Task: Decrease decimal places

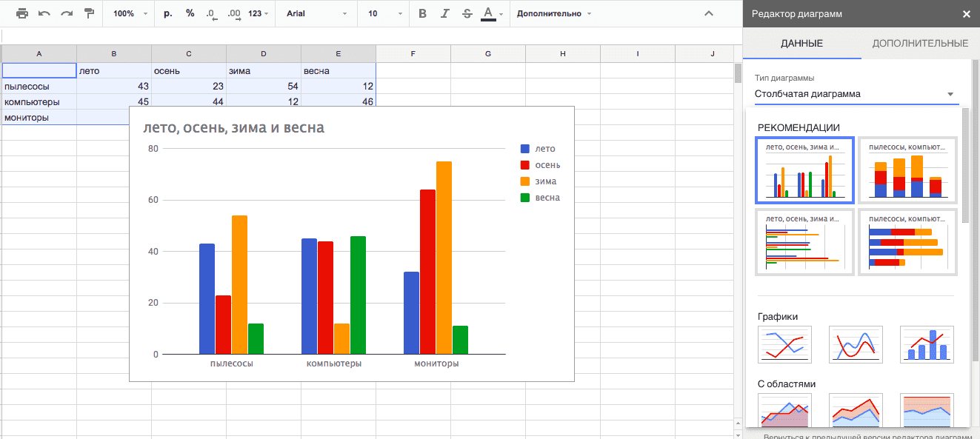Action: click(x=212, y=14)
